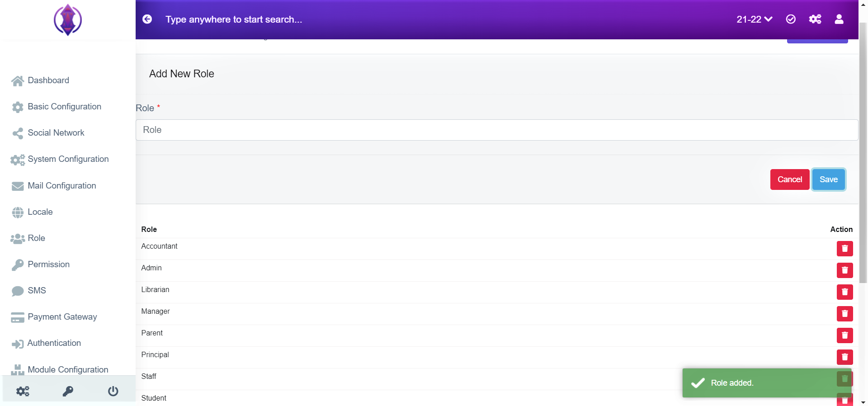Screen dimensions: 868x406
Task: Delete the Admin role
Action: point(844,270)
